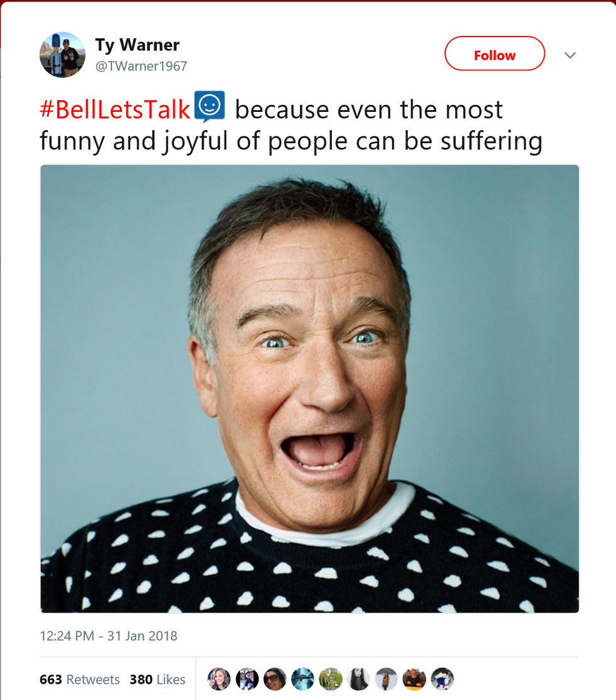Open the blue spaceship liker avatar

[303, 679]
